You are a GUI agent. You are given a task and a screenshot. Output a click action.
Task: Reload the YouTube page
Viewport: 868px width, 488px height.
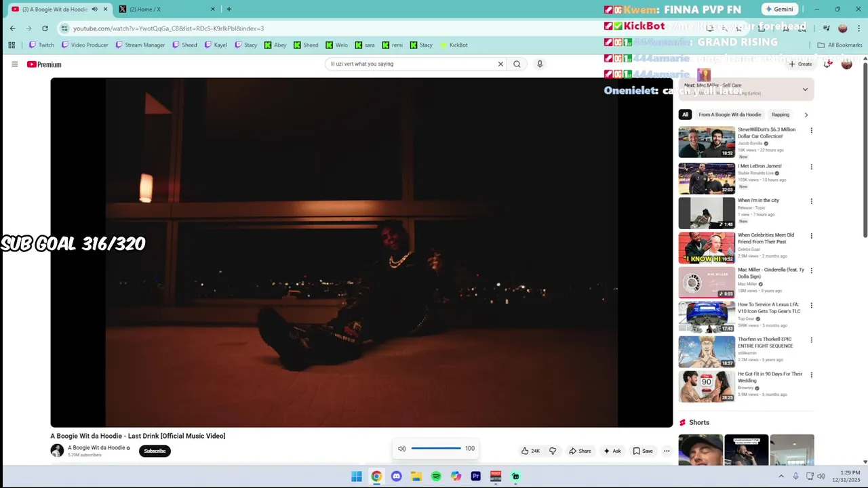coord(45,28)
